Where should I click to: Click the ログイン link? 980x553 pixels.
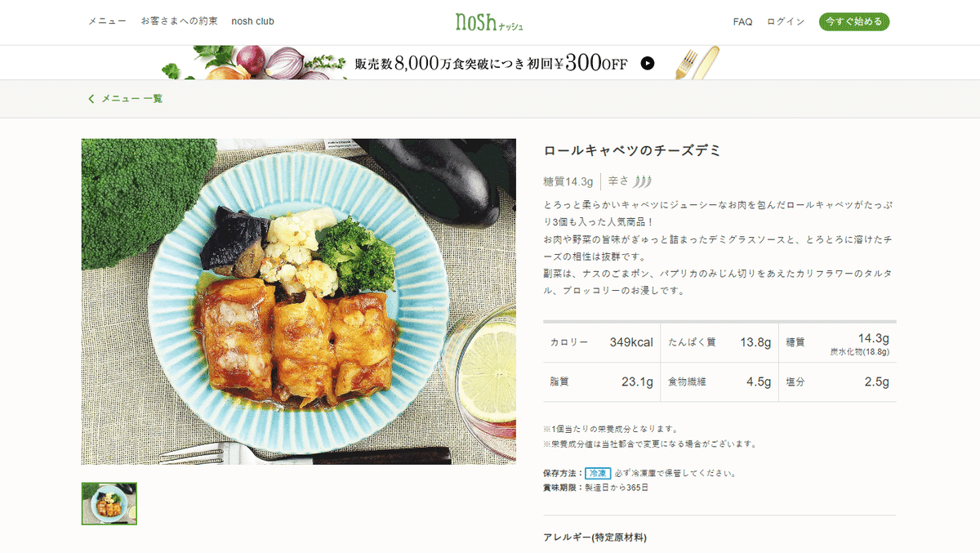pyautogui.click(x=786, y=22)
